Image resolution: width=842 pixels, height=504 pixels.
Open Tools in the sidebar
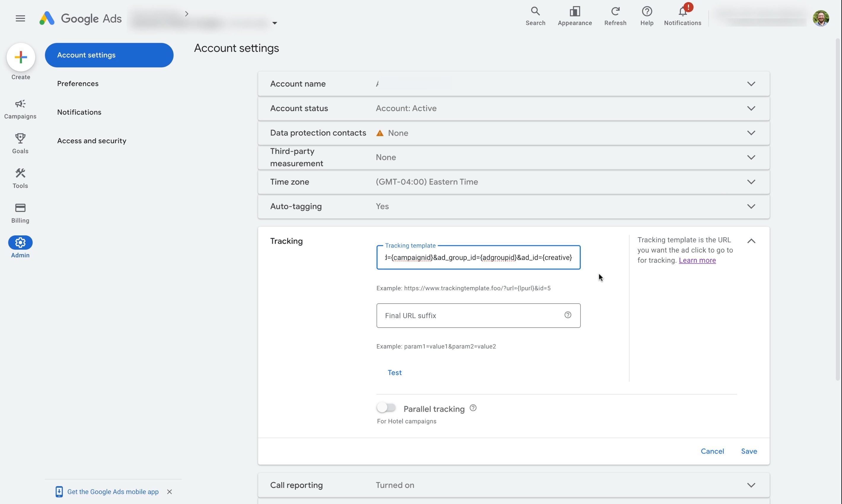[x=20, y=178]
